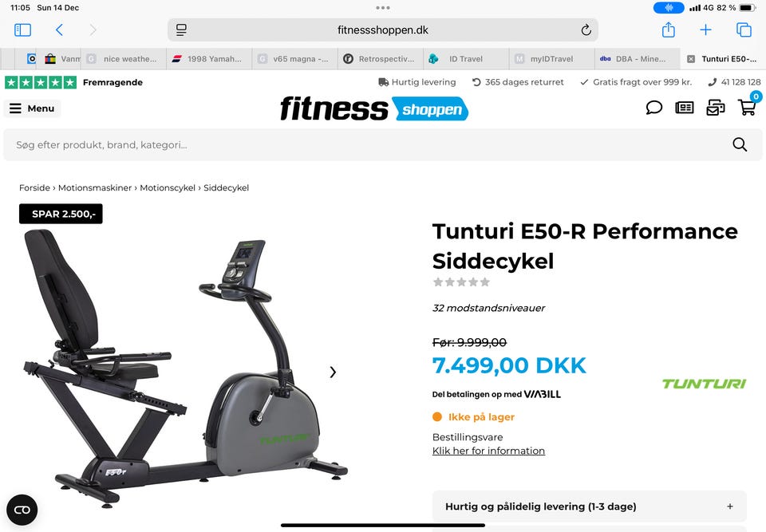Expand the Hurtig og pålidelig levering section

[x=589, y=506]
